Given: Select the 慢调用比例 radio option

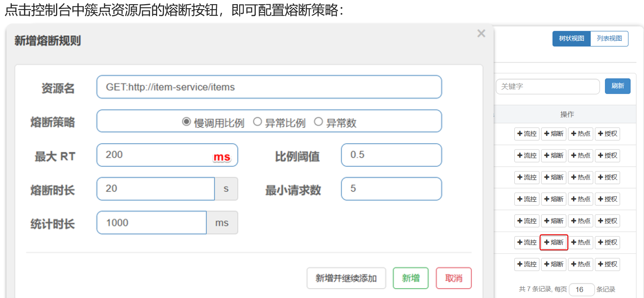Looking at the screenshot, I should (x=187, y=122).
